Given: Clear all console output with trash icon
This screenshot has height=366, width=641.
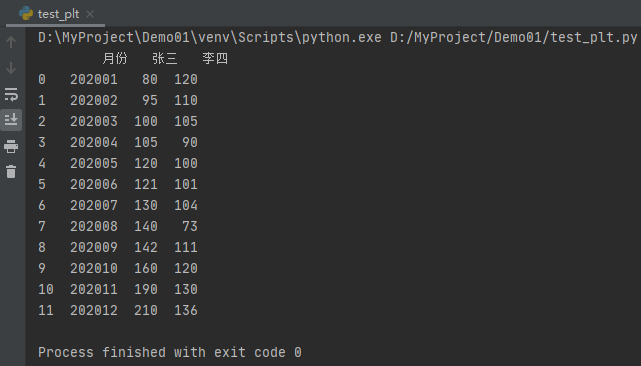Looking at the screenshot, I should (11, 171).
